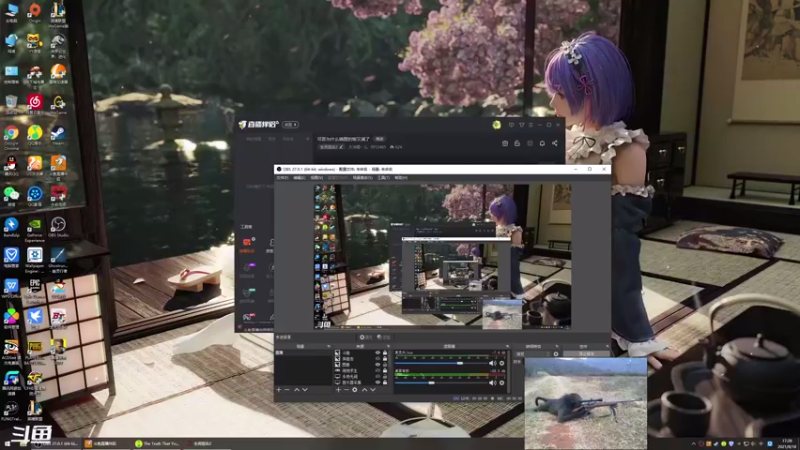Image resolution: width=800 pixels, height=450 pixels.
Task: Pop out the Audio Mixer dock header
Action: click(x=507, y=346)
